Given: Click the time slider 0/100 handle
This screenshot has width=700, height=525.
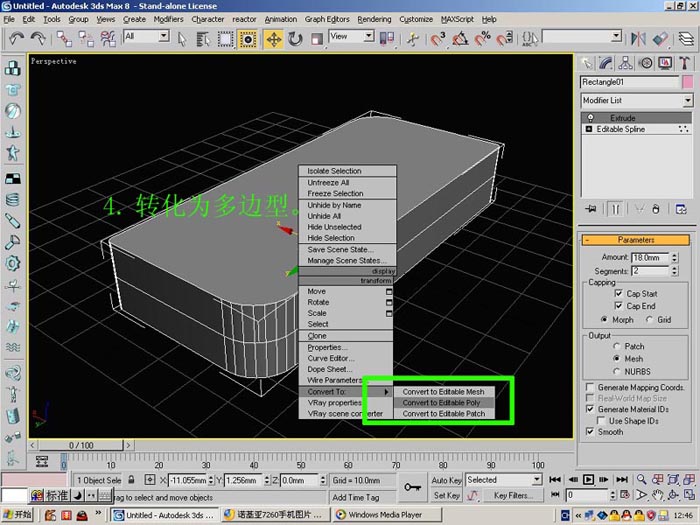Looking at the screenshot, I should click(x=80, y=445).
